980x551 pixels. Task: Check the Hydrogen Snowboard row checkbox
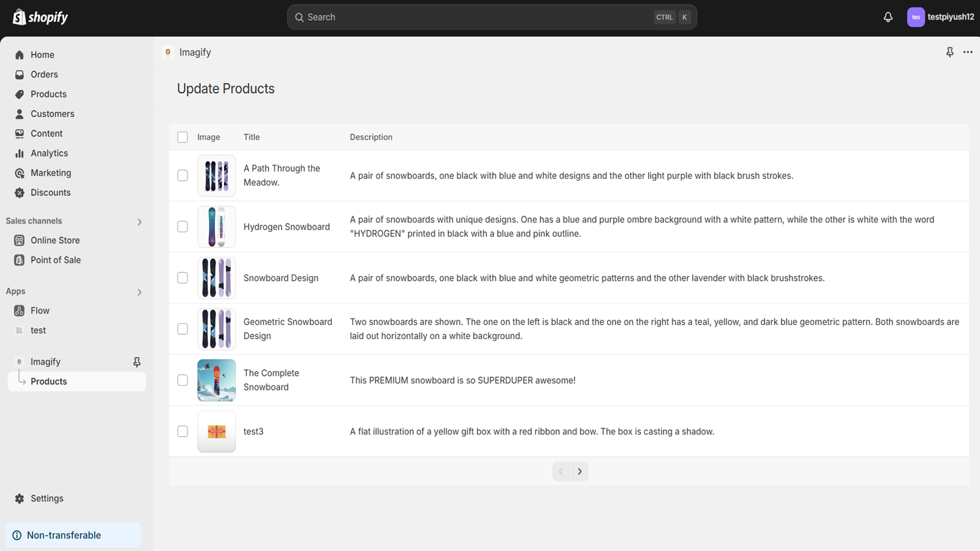183,227
